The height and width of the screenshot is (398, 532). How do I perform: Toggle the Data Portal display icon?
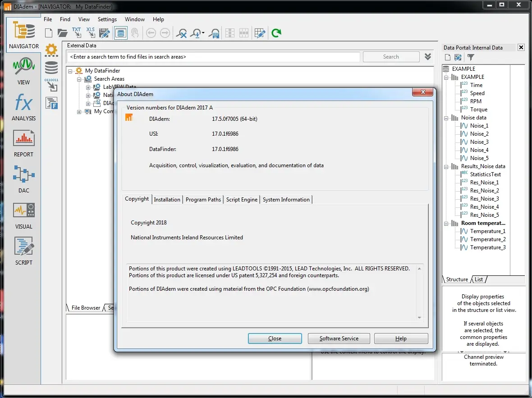[121, 33]
